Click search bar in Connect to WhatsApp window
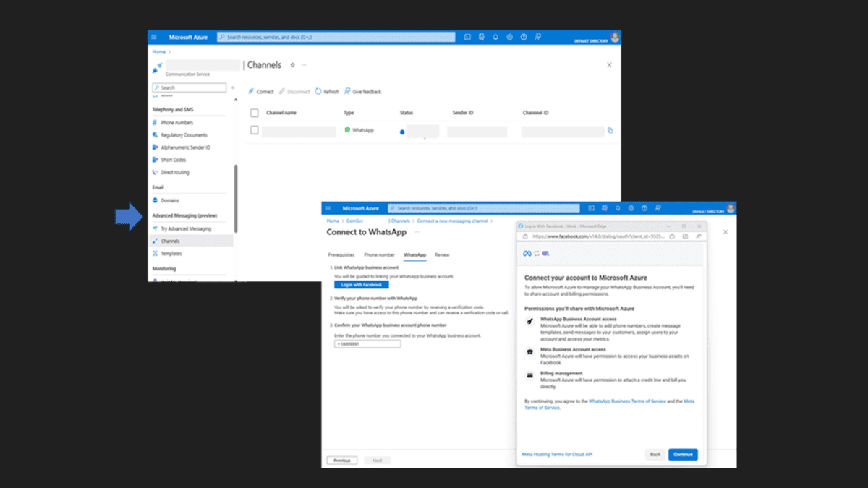Viewport: 868px width, 488px height. (484, 207)
